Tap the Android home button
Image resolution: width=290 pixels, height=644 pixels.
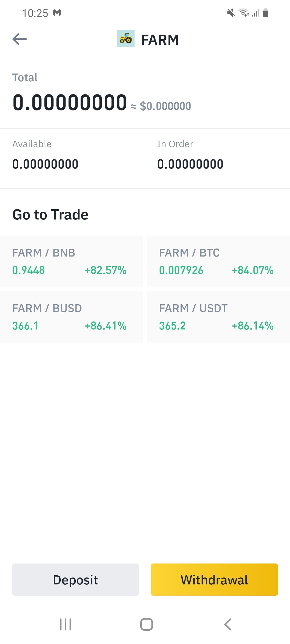click(147, 624)
